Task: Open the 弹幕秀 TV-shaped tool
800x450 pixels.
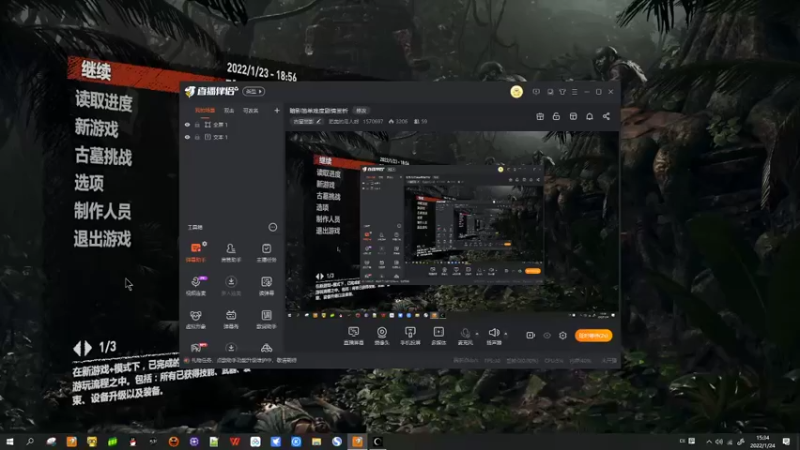Action: pos(231,319)
